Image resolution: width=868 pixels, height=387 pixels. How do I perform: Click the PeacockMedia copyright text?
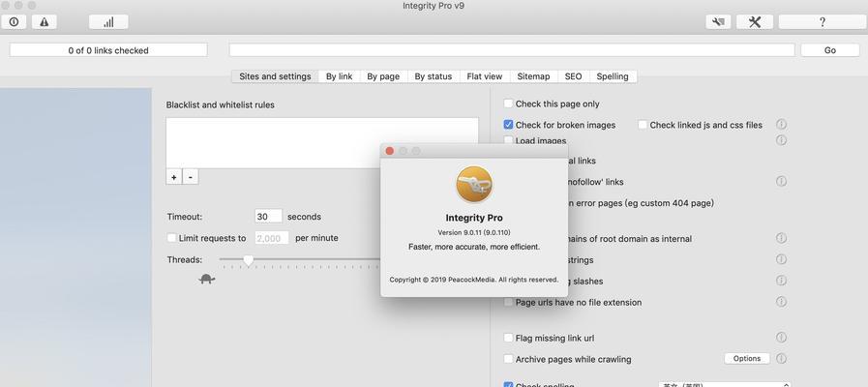[474, 280]
